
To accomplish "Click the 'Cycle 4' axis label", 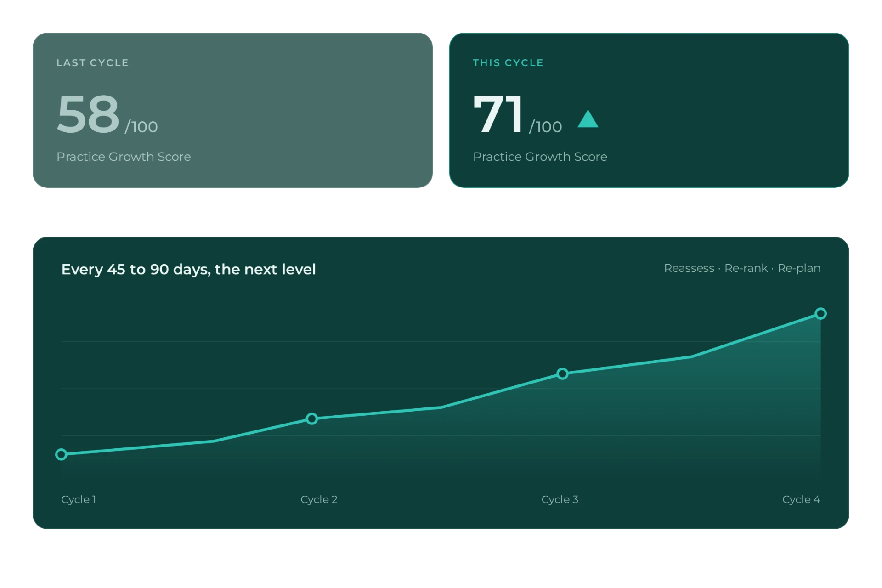I will (x=801, y=499).
